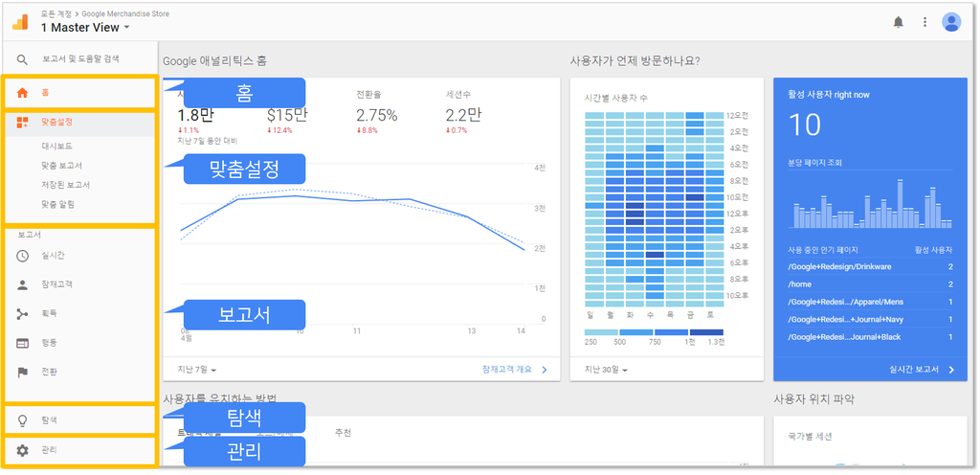Open the notifications bell

pos(898,22)
